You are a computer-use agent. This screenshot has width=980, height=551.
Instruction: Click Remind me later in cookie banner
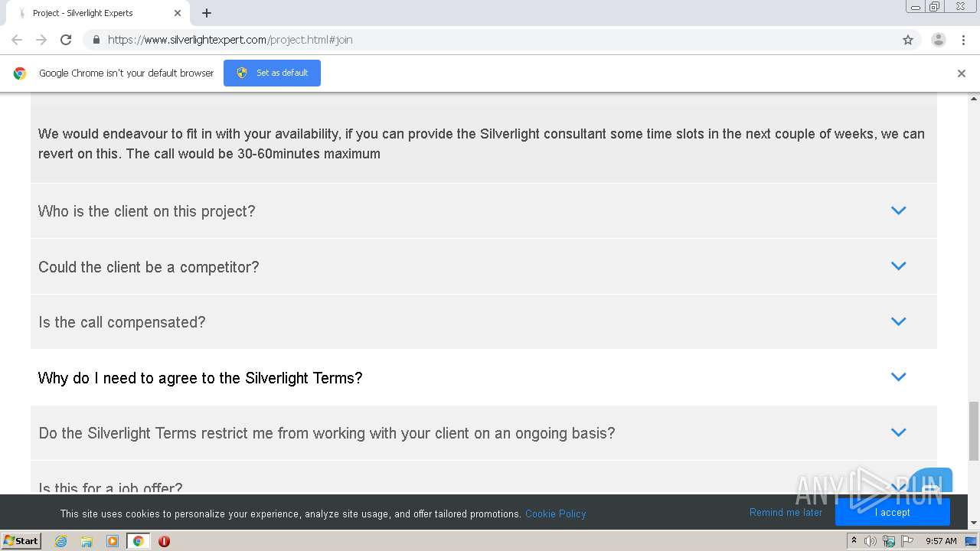click(786, 513)
